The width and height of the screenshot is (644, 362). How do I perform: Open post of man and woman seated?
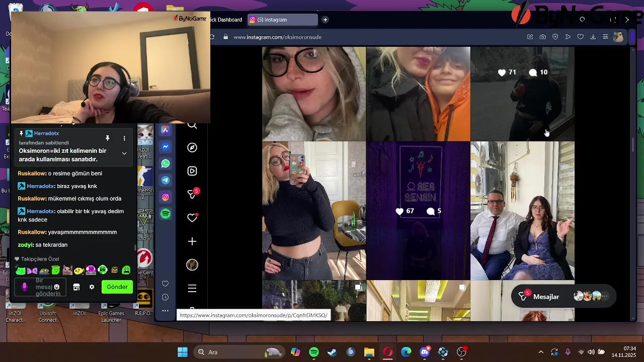click(522, 211)
